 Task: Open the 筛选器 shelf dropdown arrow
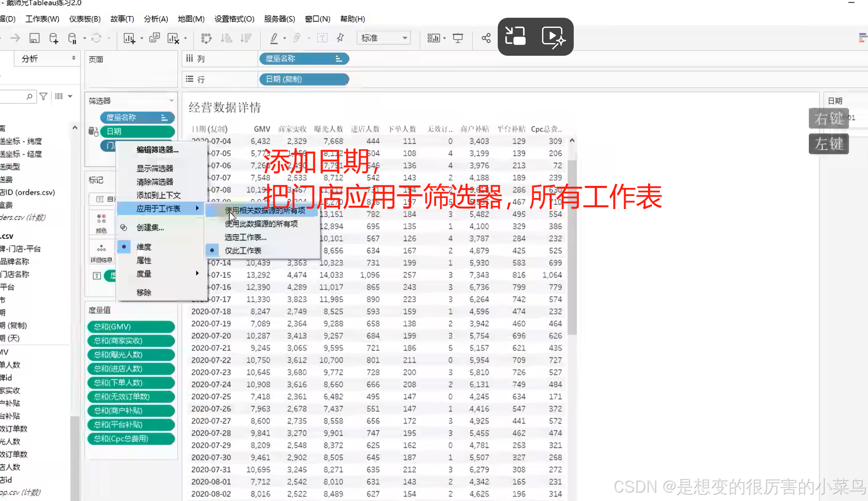171,101
